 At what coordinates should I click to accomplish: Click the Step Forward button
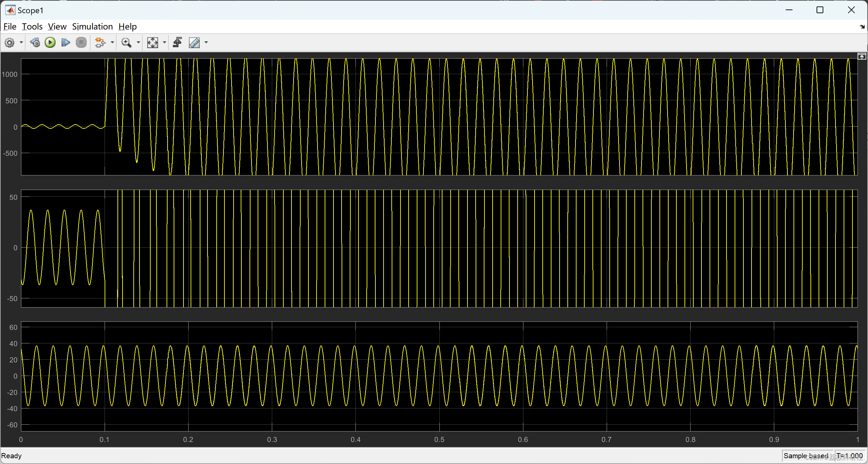point(66,43)
